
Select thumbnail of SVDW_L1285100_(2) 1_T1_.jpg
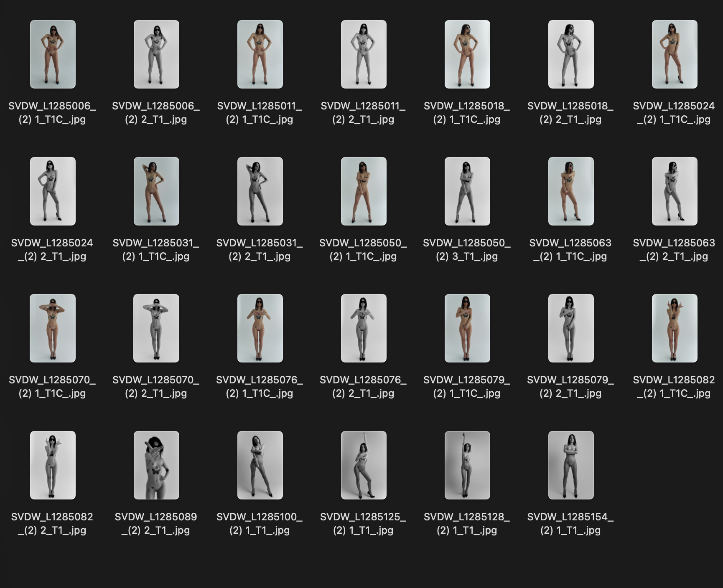pyautogui.click(x=260, y=465)
